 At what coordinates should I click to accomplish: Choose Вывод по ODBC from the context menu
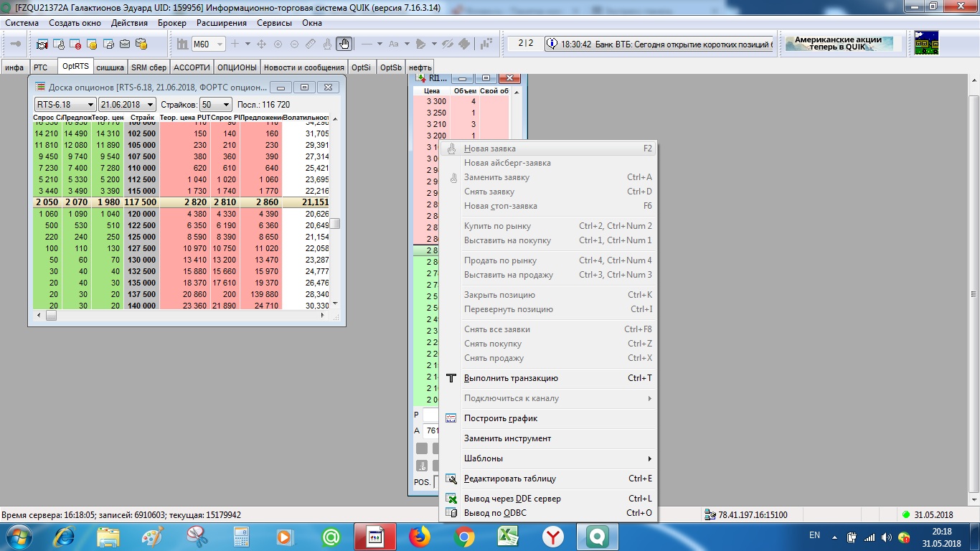549,513
